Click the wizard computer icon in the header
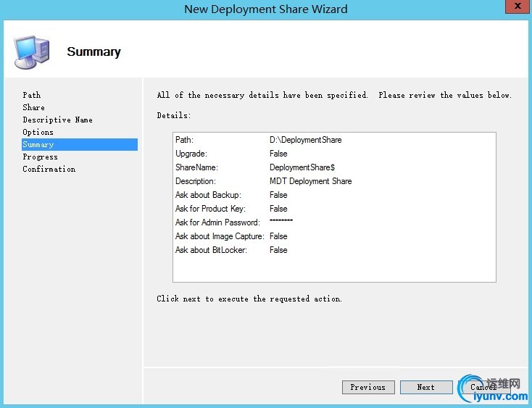The image size is (532, 408). point(31,51)
